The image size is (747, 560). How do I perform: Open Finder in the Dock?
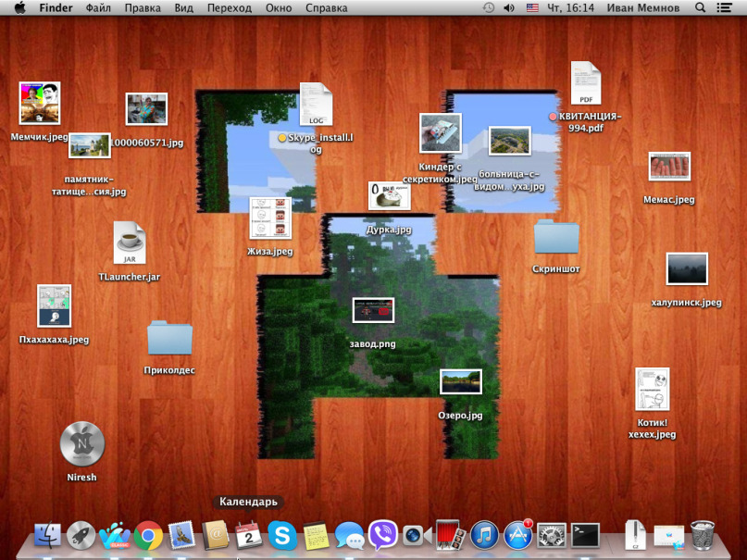point(47,535)
